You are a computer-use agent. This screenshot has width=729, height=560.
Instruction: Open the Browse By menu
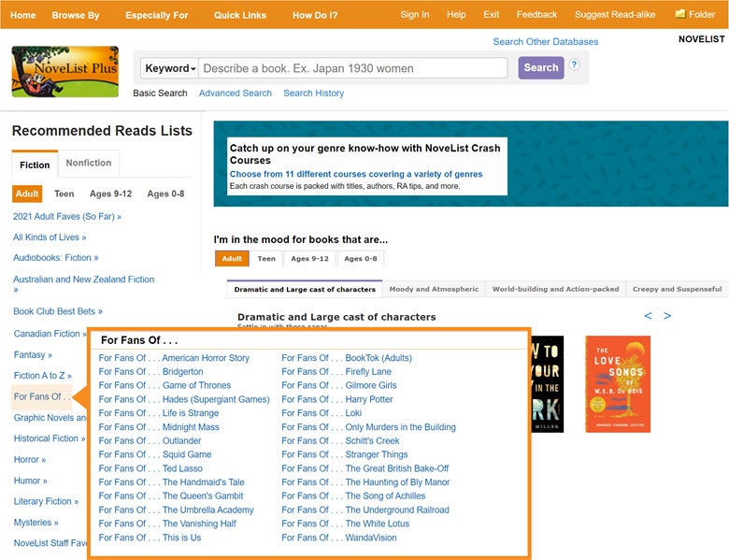[76, 15]
